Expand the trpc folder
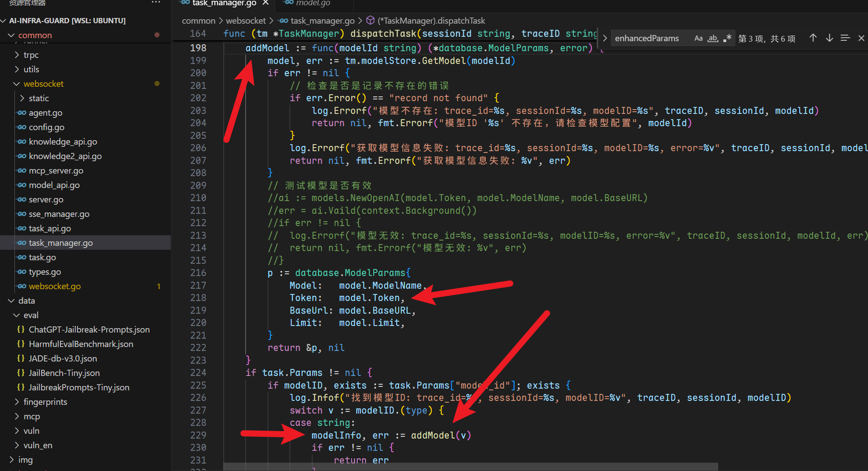 click(x=31, y=55)
